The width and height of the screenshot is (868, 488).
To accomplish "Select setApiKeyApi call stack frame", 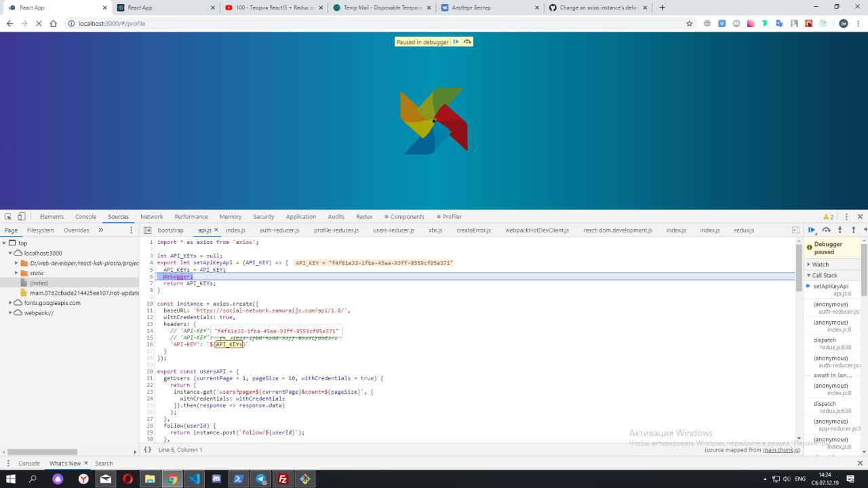I will point(832,290).
